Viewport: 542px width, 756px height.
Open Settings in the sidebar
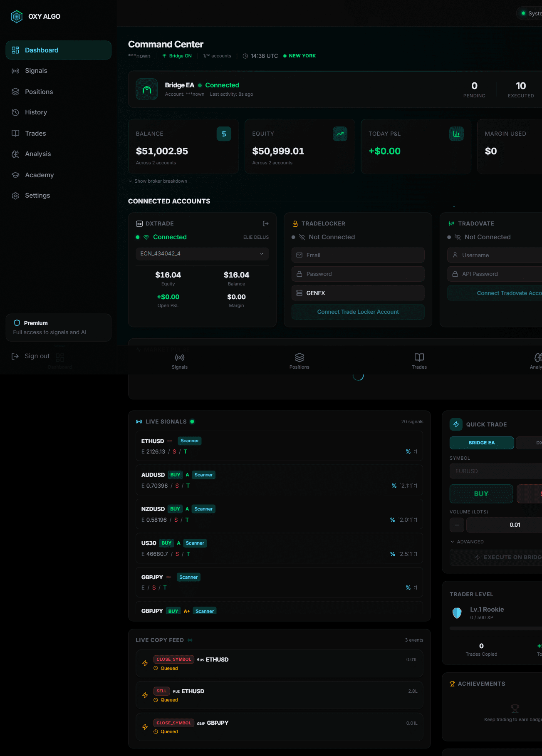point(59,196)
